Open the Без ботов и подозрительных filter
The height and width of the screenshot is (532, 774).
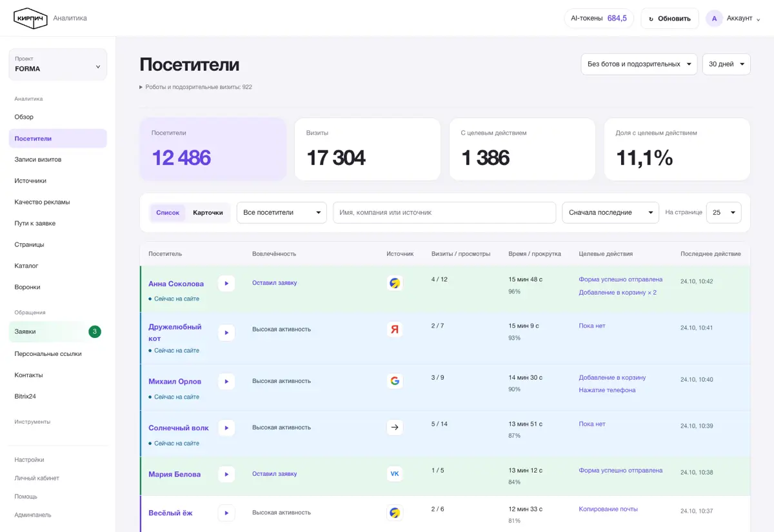pyautogui.click(x=639, y=64)
